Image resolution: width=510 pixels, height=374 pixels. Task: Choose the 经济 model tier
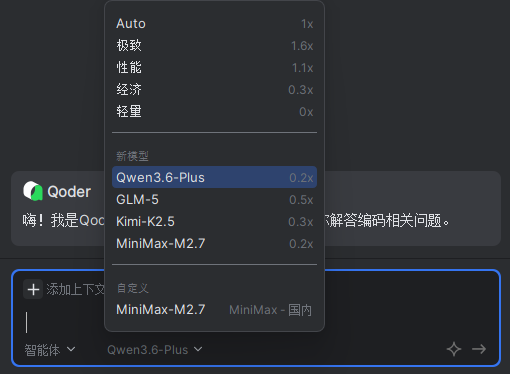(x=214, y=90)
